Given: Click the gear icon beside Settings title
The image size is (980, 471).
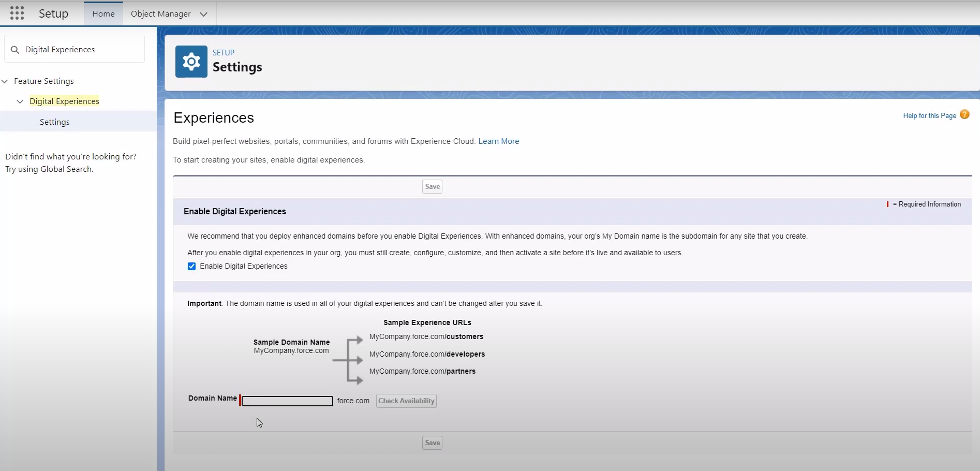Looking at the screenshot, I should click(191, 62).
